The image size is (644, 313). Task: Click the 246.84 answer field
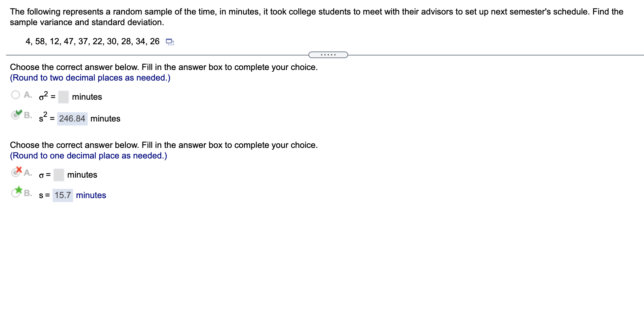(72, 119)
